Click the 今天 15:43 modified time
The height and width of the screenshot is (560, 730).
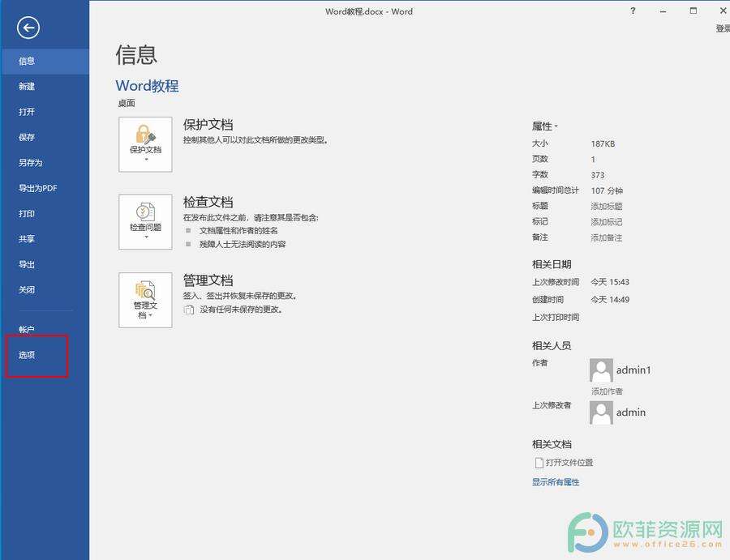610,282
